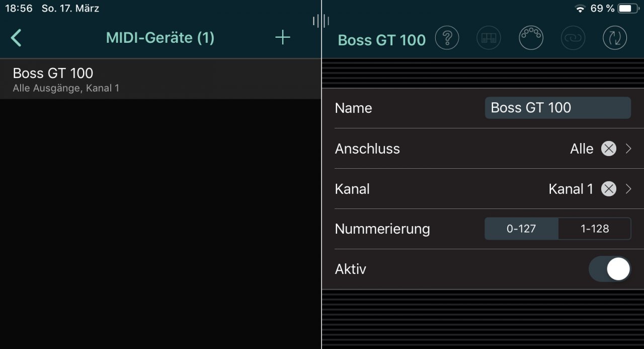Select 1-128 numbering option
The height and width of the screenshot is (349, 644).
pos(595,229)
